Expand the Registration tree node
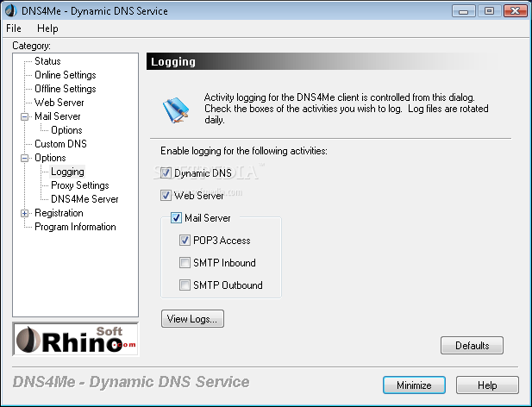This screenshot has width=532, height=407. coord(24,213)
